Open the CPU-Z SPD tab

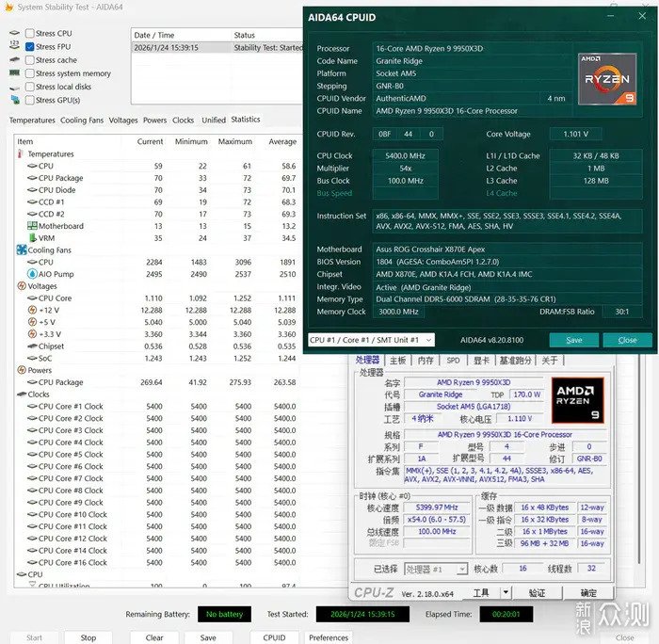click(453, 361)
